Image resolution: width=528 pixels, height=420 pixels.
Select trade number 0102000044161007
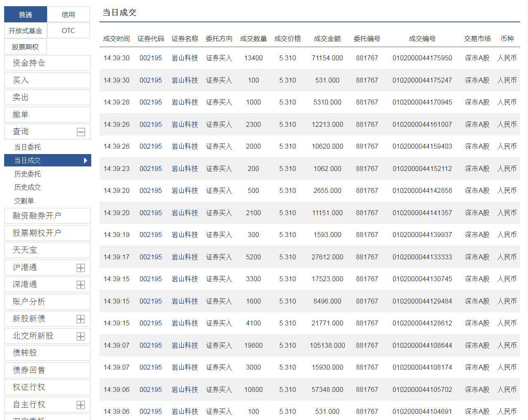(422, 124)
